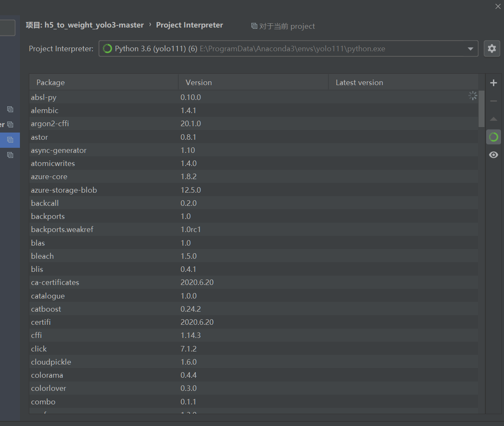The image size is (504, 426).
Task: Select the cffi package row
Action: (x=253, y=335)
